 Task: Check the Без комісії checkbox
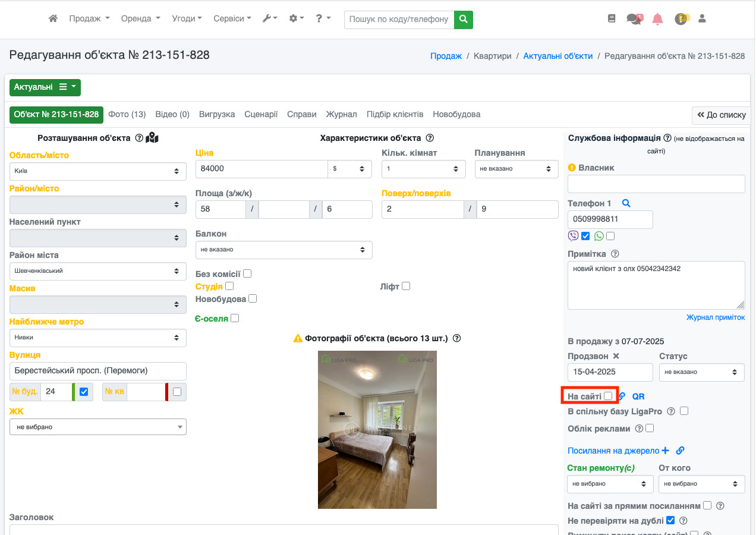tap(247, 273)
